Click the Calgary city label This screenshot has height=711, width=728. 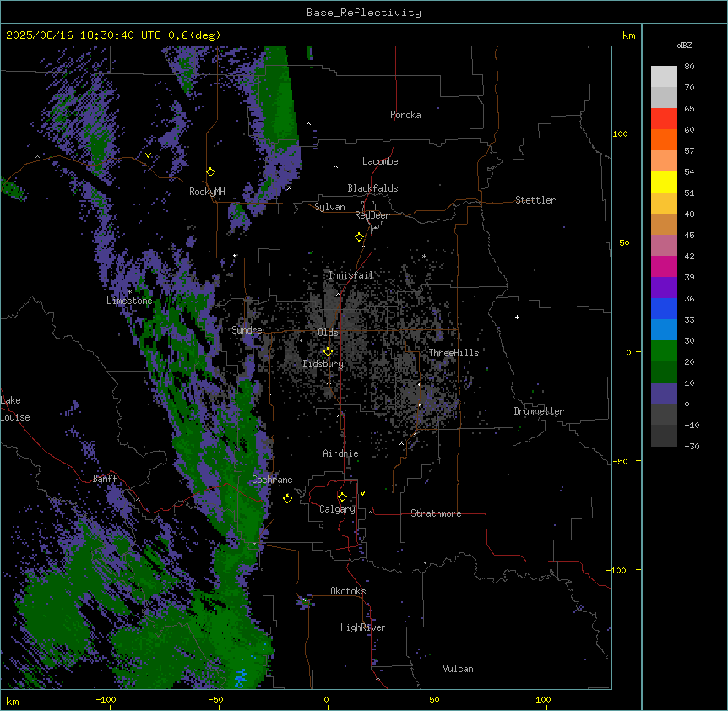pos(337,509)
